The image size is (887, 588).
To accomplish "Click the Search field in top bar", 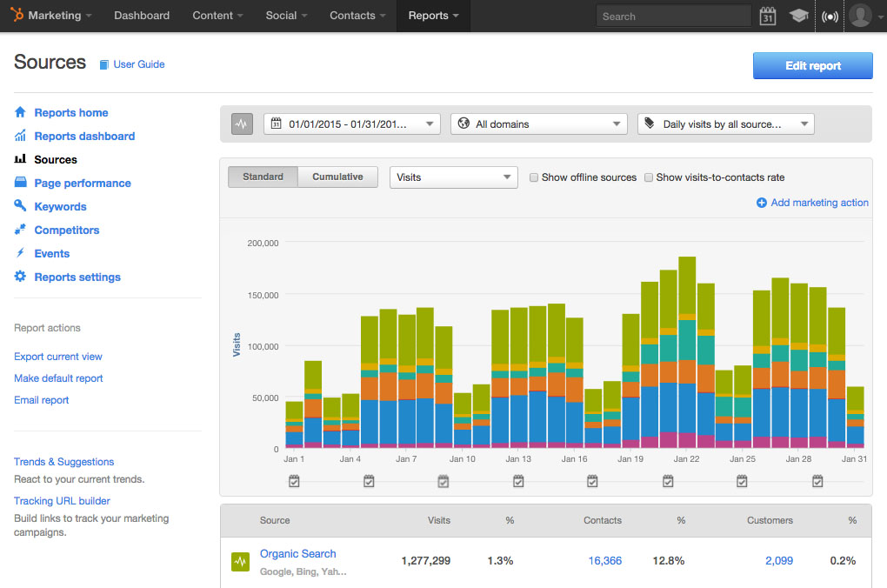I will tap(673, 16).
